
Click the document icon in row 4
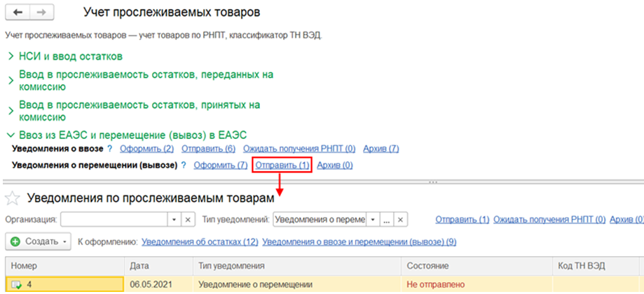tap(16, 285)
